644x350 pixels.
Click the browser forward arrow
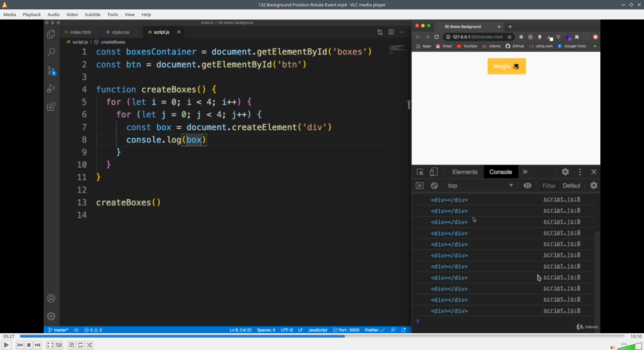(427, 37)
